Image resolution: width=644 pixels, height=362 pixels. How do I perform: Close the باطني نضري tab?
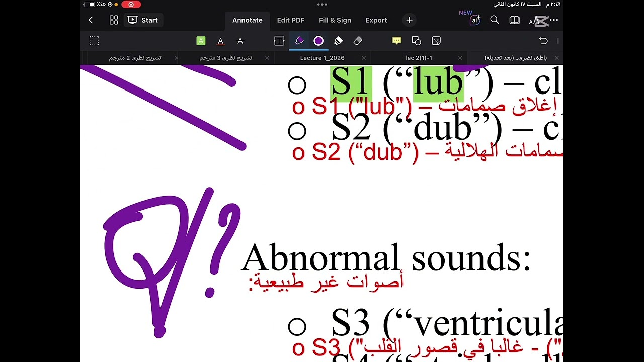pyautogui.click(x=556, y=58)
